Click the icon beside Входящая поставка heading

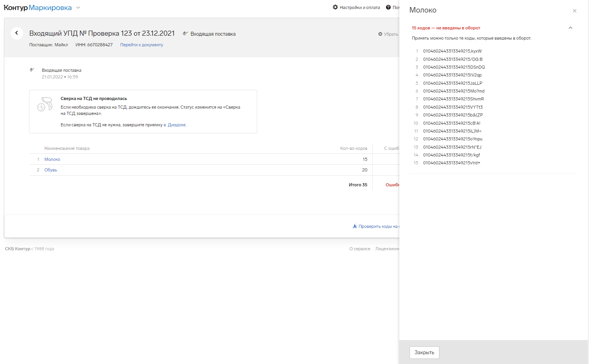click(x=185, y=34)
